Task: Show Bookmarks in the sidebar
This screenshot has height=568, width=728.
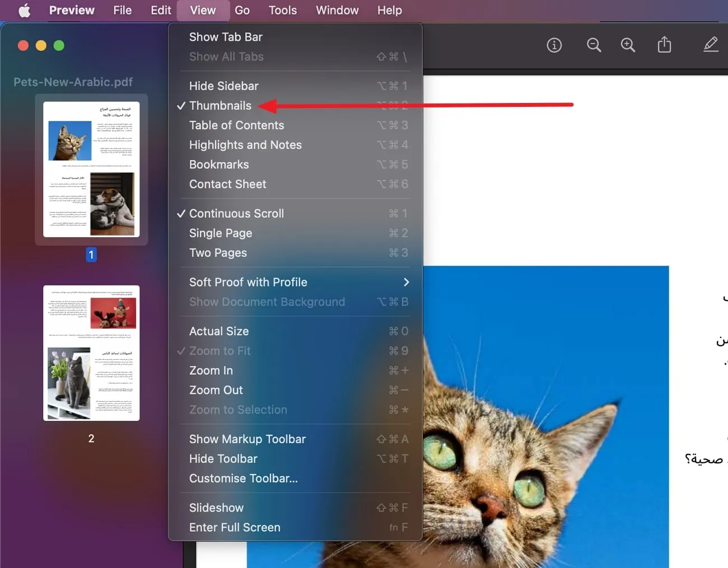Action: click(x=219, y=164)
